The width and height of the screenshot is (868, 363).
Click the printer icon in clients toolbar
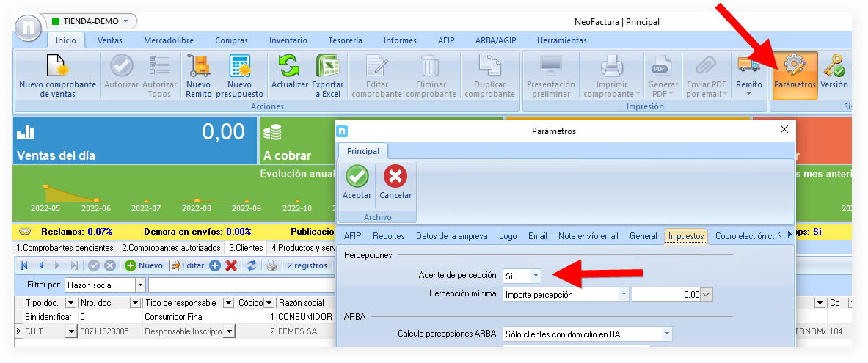pyautogui.click(x=271, y=265)
